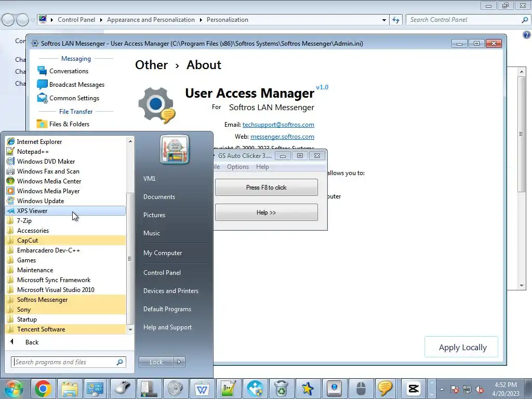Click the techsupport@softros.com email link
532x399 pixels.
click(x=278, y=125)
